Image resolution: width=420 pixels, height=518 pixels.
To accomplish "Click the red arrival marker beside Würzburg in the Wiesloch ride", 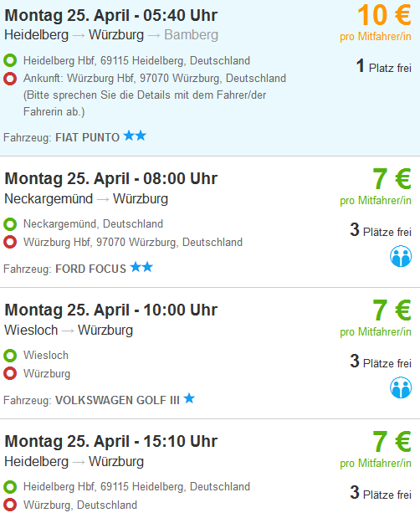I will click(x=10, y=373).
